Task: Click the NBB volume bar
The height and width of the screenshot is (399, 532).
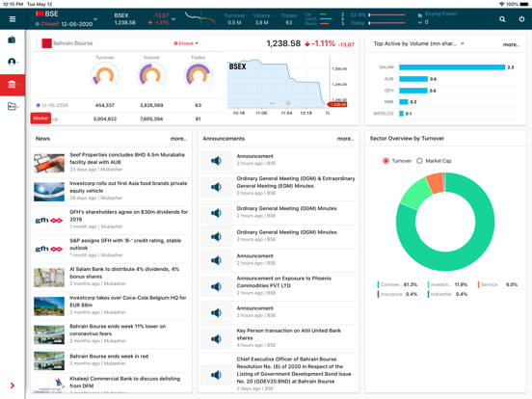Action: point(404,102)
